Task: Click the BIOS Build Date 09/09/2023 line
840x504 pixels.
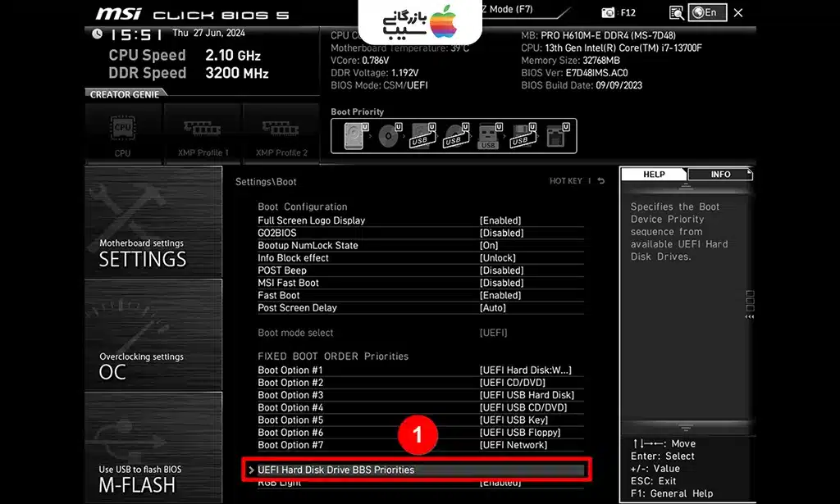Action: (x=582, y=85)
